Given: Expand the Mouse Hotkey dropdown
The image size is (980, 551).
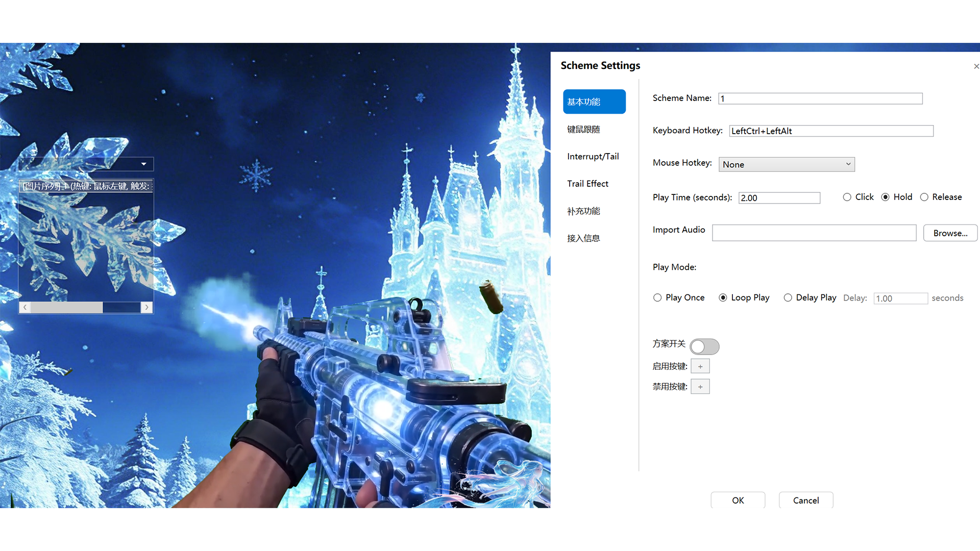Looking at the screenshot, I should coord(787,164).
